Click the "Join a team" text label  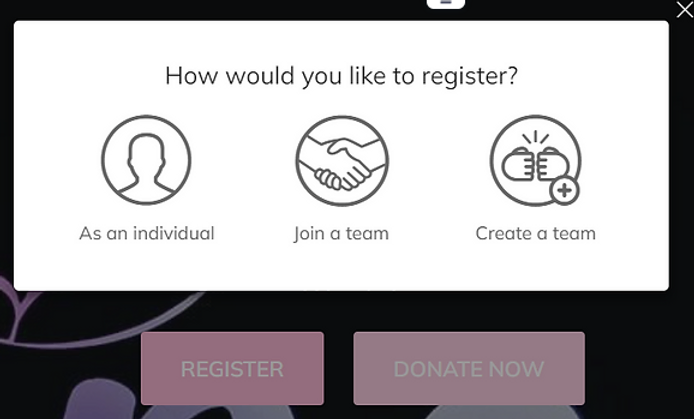[x=341, y=234]
